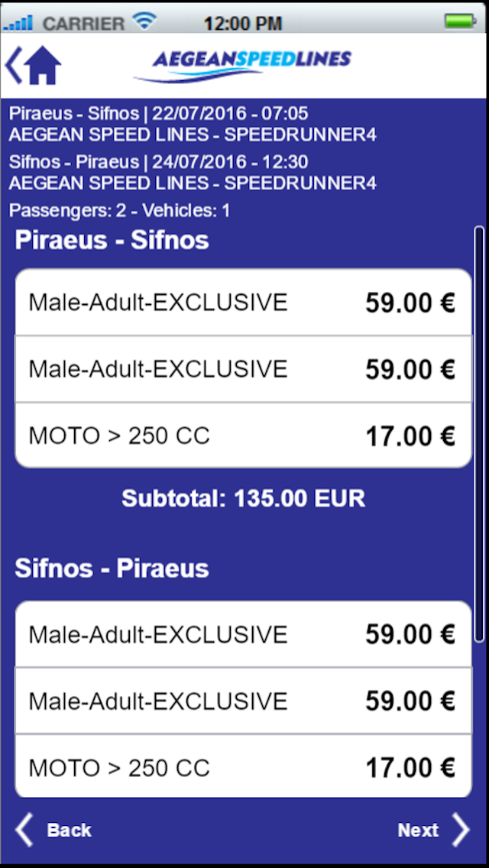489x868 pixels.
Task: Select MOTO > 250 CC row under Piraeus - Sifnos
Action: [x=243, y=435]
